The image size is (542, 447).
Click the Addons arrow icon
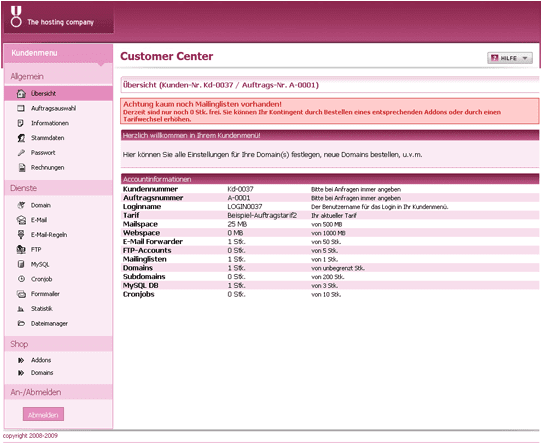click(21, 360)
